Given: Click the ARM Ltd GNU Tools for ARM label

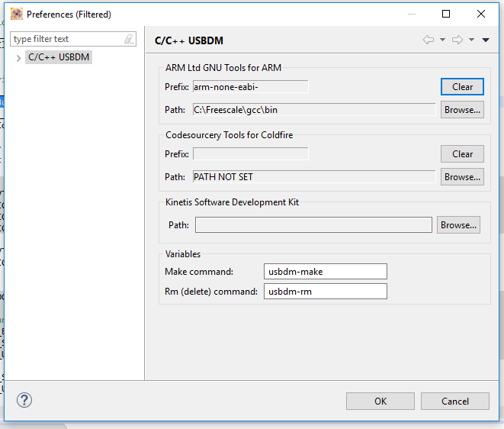Looking at the screenshot, I should click(x=223, y=68).
